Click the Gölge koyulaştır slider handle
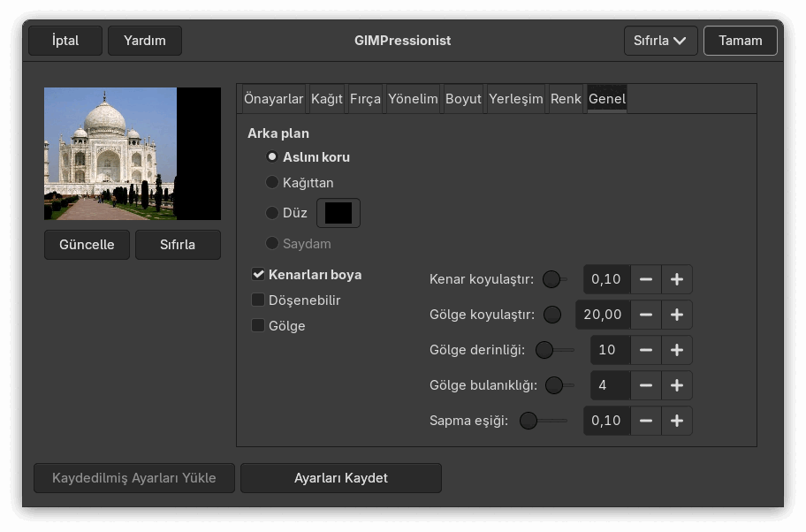This screenshot has width=806, height=532. [x=552, y=315]
